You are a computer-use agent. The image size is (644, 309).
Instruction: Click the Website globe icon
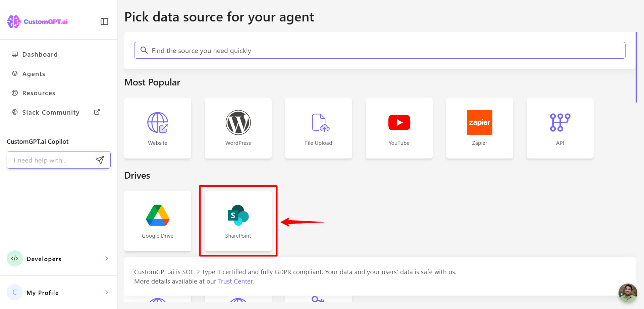click(x=158, y=122)
